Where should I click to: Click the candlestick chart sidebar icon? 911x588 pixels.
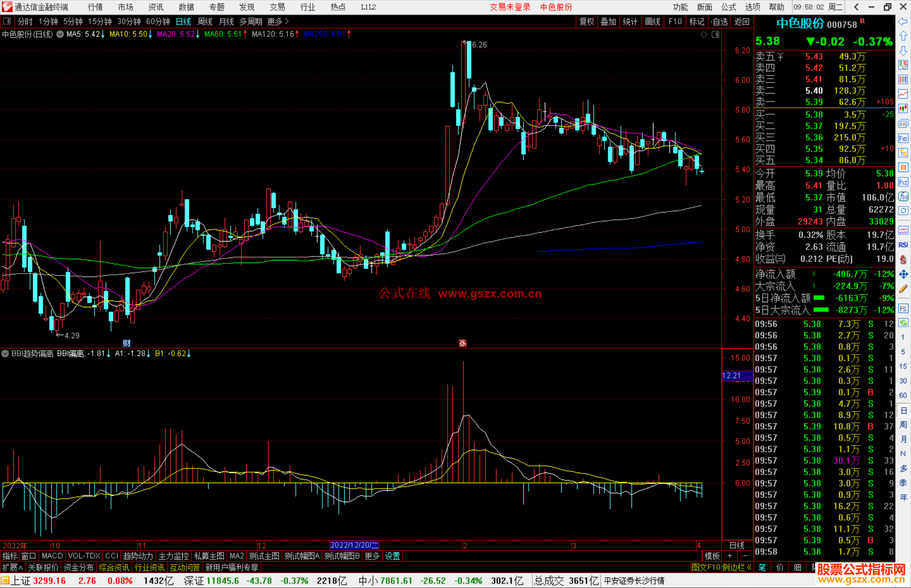pos(903,109)
